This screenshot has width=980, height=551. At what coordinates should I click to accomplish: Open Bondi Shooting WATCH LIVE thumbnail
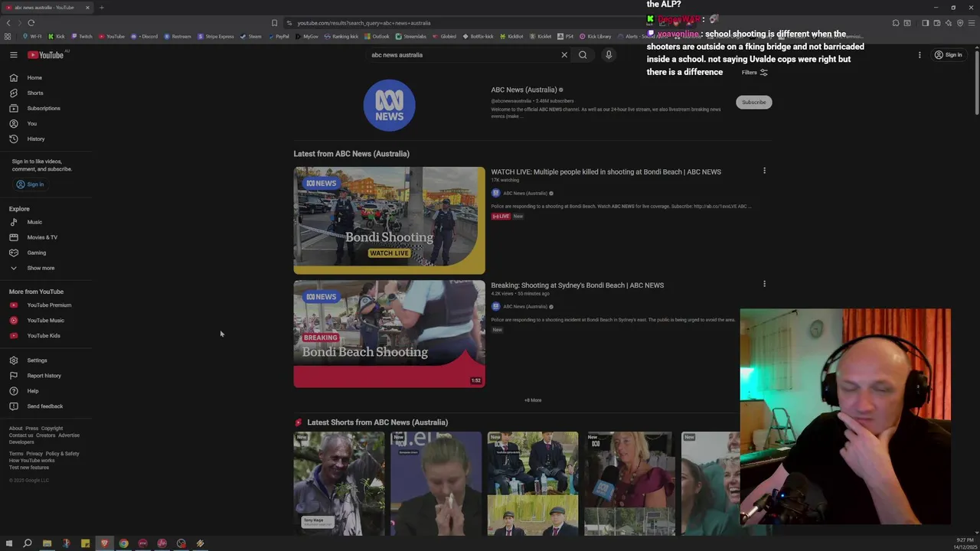[x=389, y=220]
